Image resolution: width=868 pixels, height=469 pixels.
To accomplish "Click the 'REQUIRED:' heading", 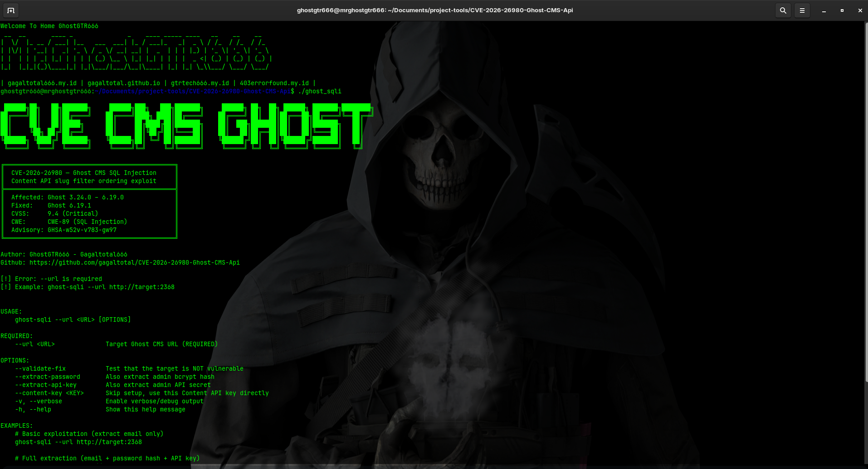I will pyautogui.click(x=17, y=336).
